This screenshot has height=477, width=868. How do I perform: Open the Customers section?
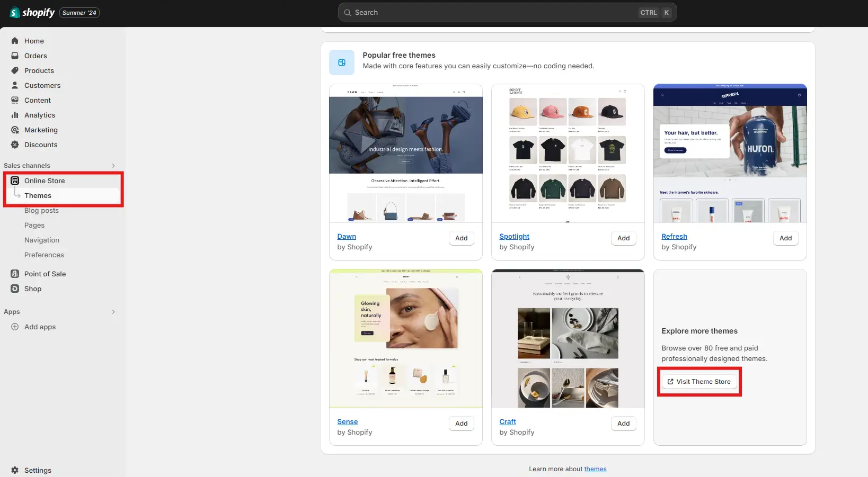pos(42,85)
